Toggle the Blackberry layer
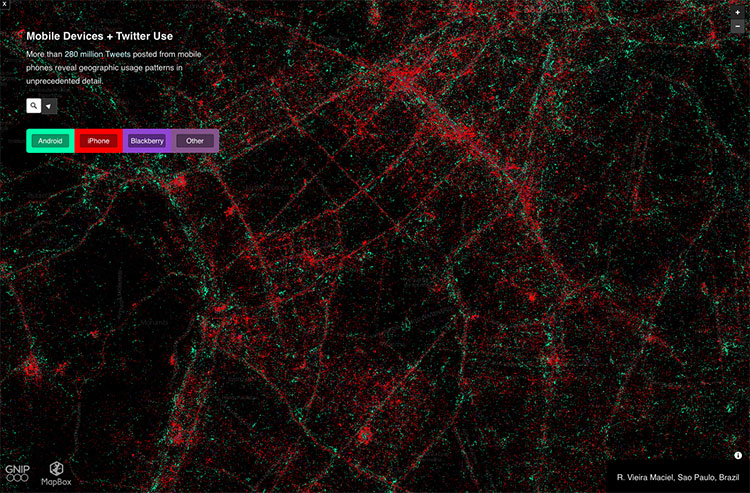The image size is (750, 493). [147, 141]
